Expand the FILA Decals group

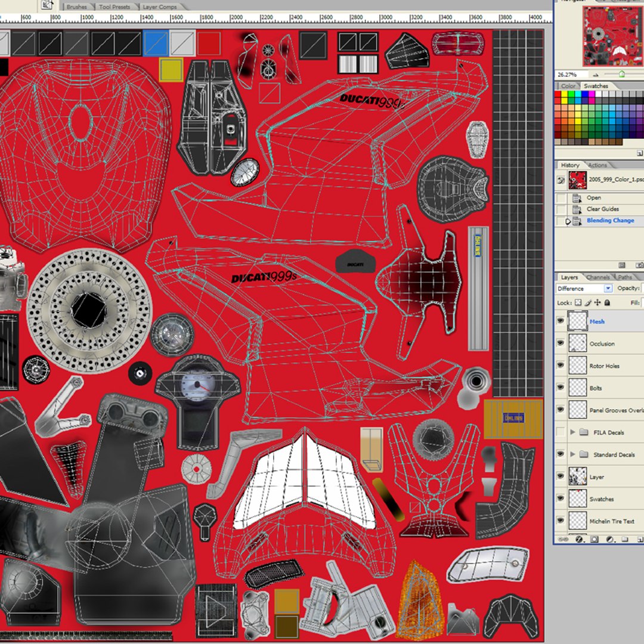click(572, 432)
